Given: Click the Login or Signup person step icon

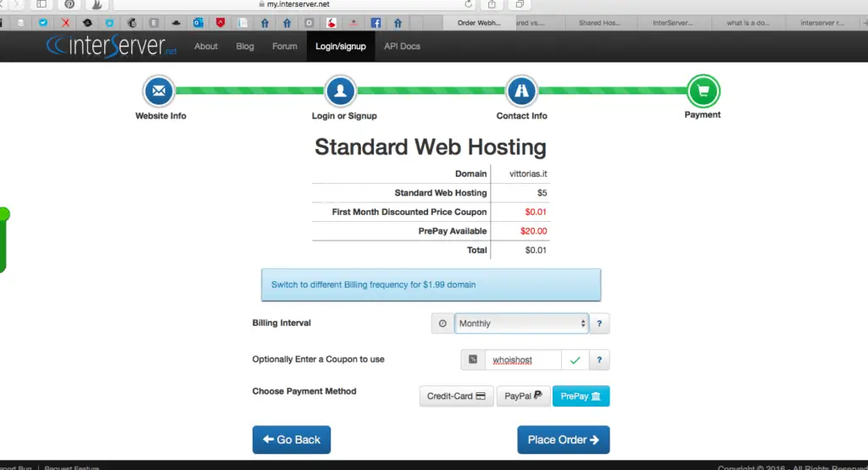Looking at the screenshot, I should pos(340,91).
